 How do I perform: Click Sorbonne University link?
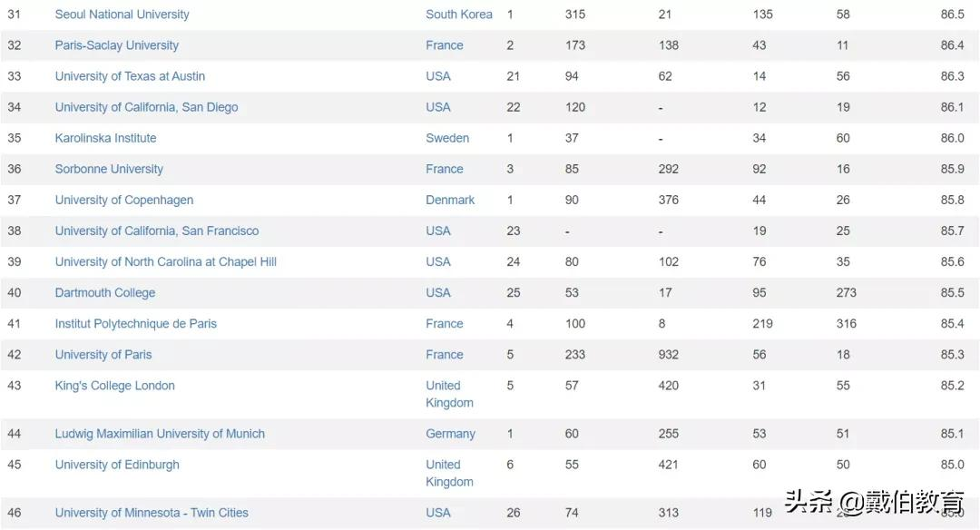[109, 169]
